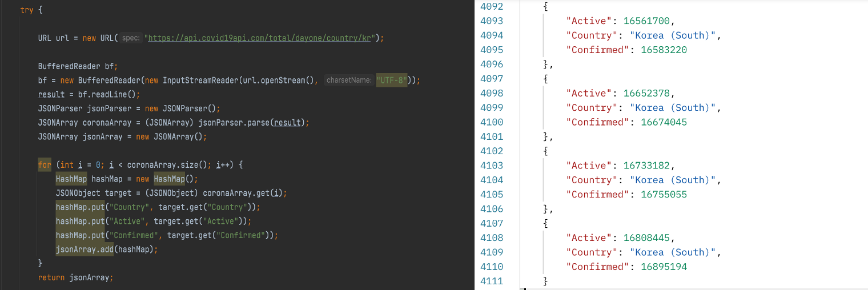Click the 'try' keyword
868x290 pixels.
click(x=26, y=10)
